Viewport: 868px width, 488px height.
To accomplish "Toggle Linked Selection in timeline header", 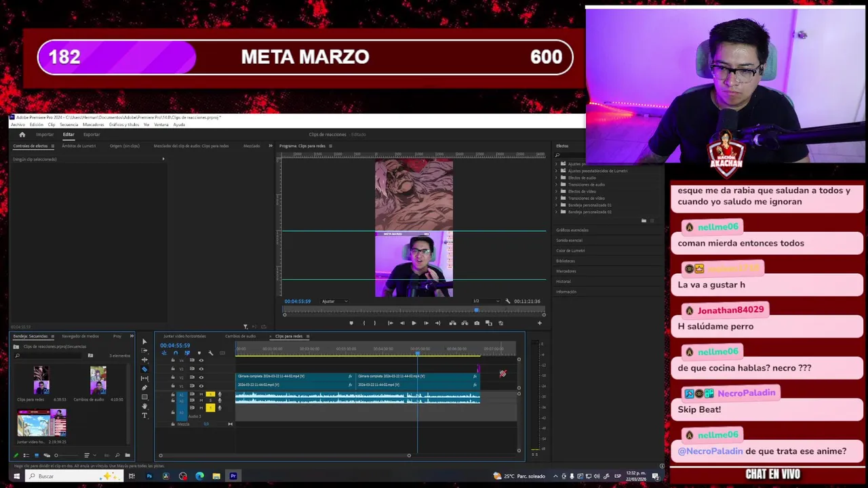I will (x=187, y=353).
